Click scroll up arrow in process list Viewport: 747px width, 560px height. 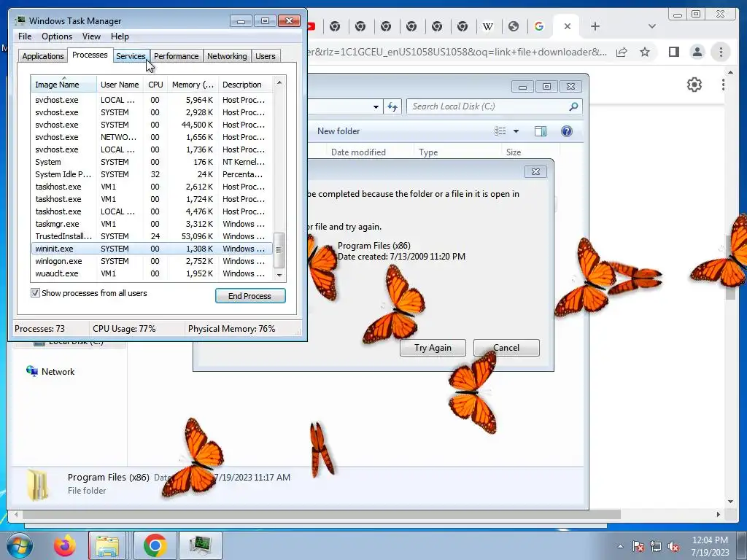tap(279, 82)
